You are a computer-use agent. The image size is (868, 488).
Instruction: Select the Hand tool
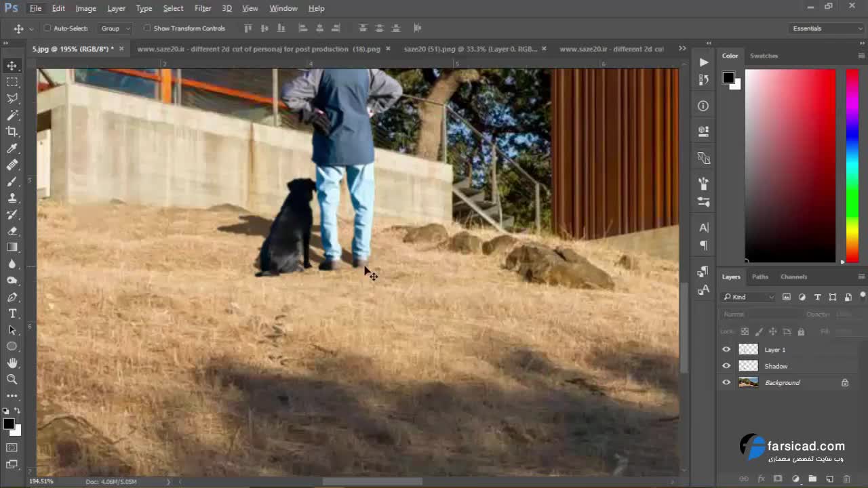click(x=12, y=363)
